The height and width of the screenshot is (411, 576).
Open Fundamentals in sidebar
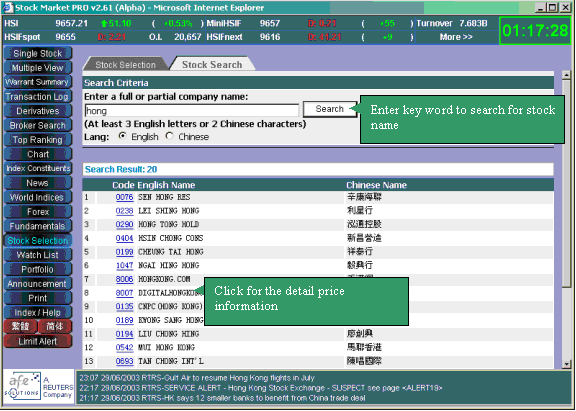[37, 226]
